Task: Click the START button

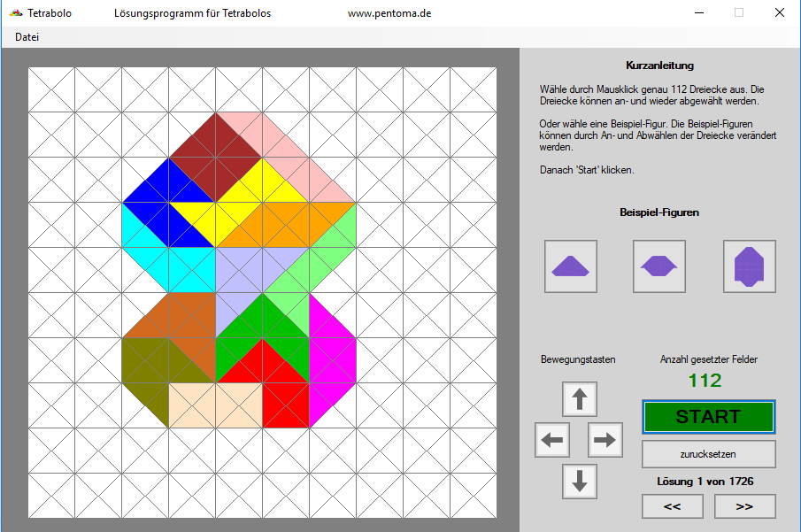Action: pos(708,416)
